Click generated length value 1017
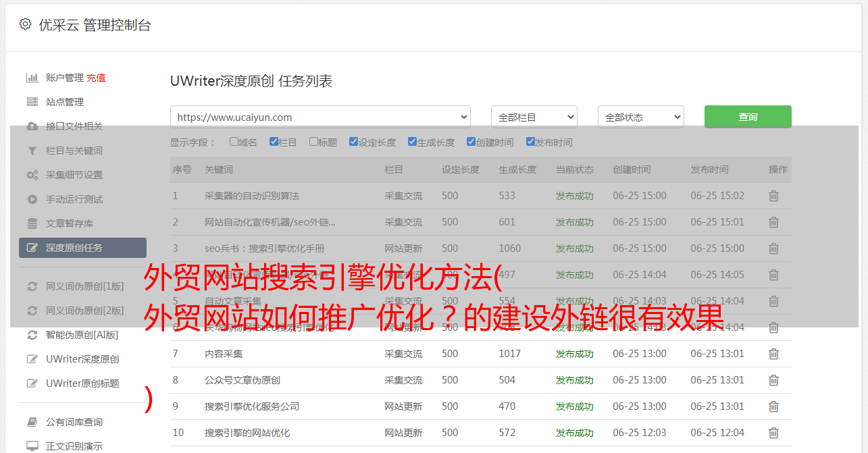 click(x=510, y=354)
